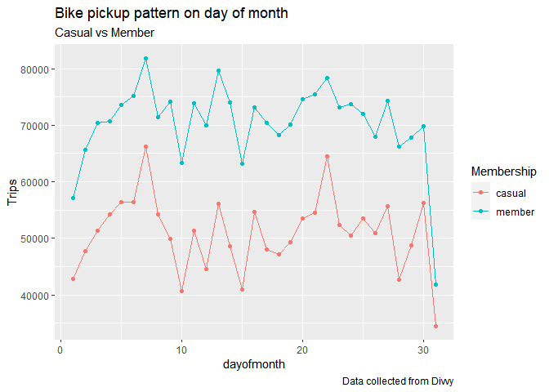Screen dimensions: 549x392
Task: Click the casual dip at day 15
Action: 243,289
